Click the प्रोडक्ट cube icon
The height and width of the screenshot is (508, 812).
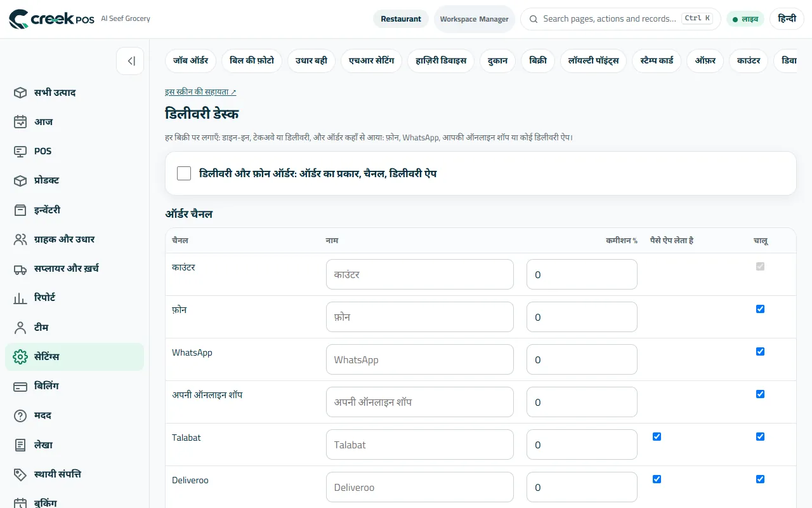click(x=20, y=180)
